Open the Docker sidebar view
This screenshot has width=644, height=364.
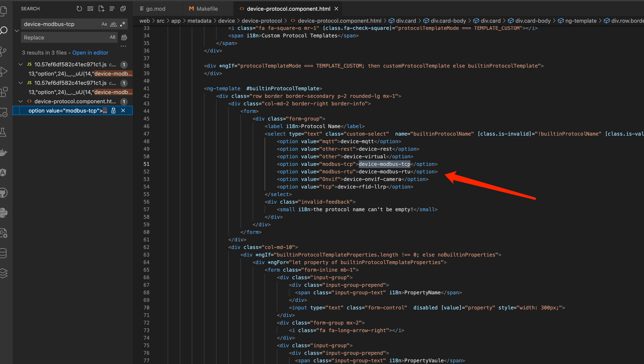click(x=4, y=152)
